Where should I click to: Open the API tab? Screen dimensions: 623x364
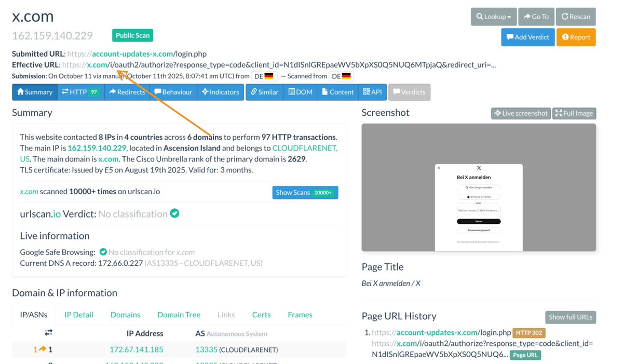tap(372, 92)
